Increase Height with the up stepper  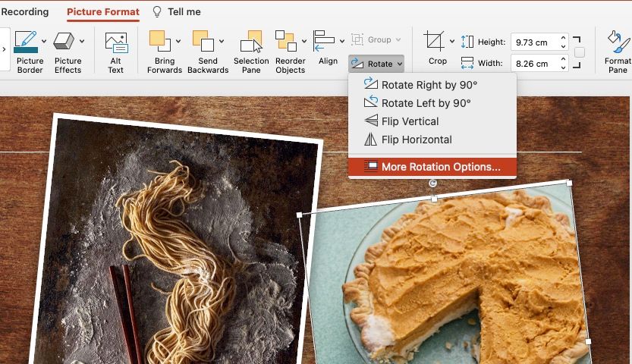pyautogui.click(x=563, y=38)
